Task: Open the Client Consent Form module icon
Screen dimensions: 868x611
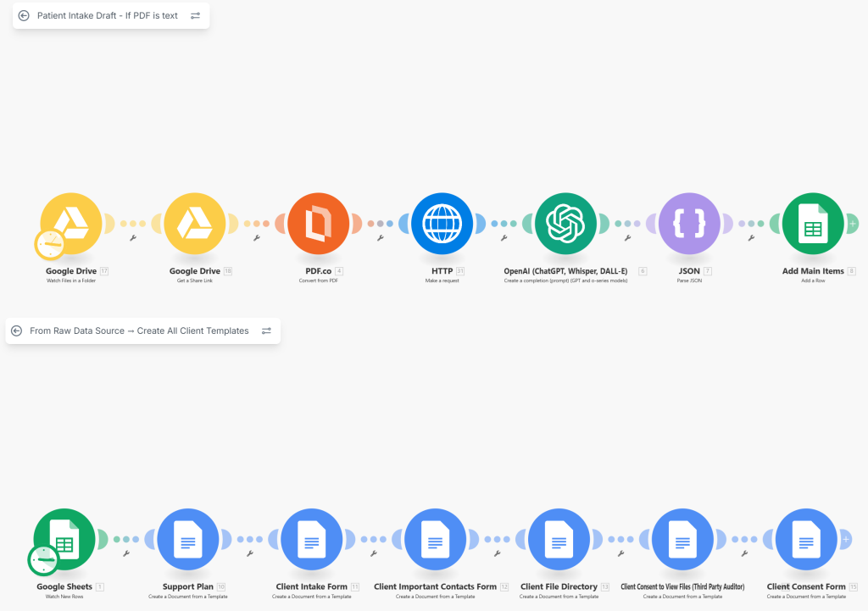Action: point(807,540)
